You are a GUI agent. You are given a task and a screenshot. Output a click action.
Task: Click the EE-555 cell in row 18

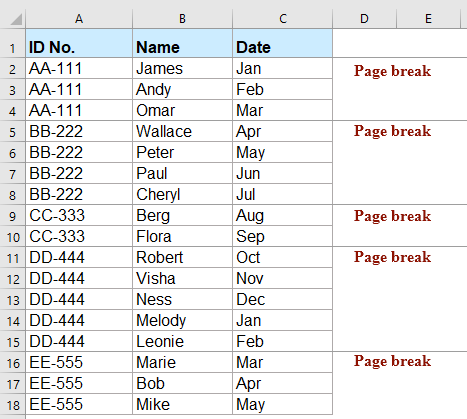[x=79, y=404]
